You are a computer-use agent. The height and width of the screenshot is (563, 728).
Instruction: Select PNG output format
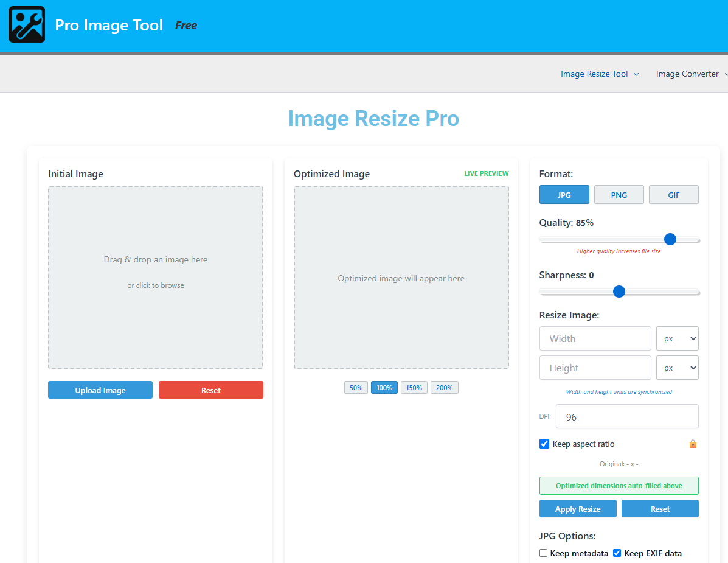(619, 195)
